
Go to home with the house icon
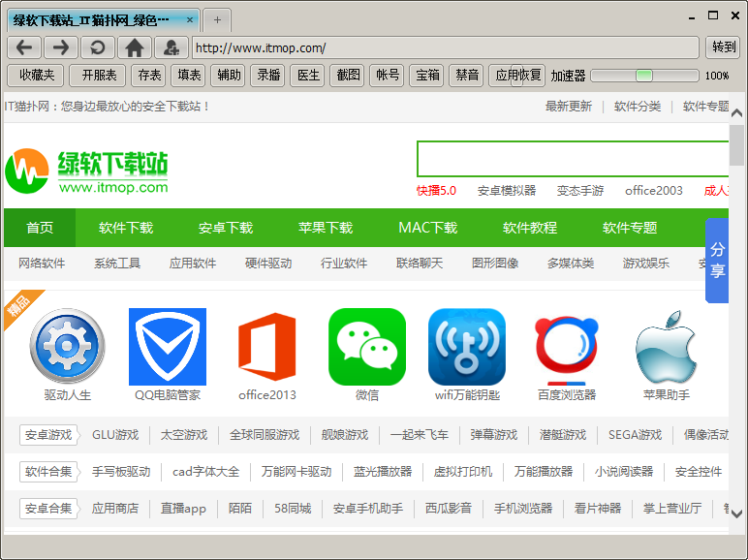[135, 47]
